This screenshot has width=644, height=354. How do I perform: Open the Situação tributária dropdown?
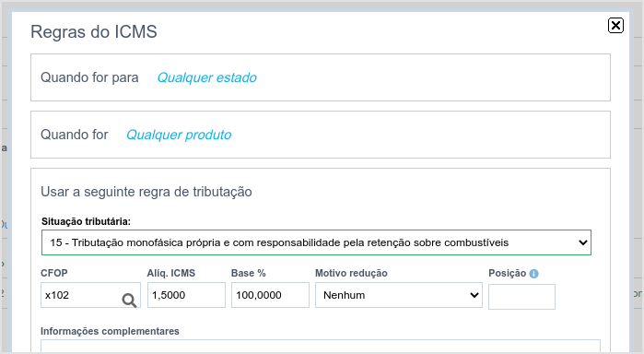tap(316, 242)
